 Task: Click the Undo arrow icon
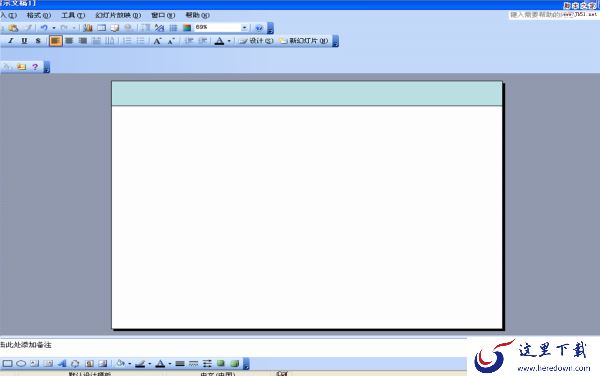[x=44, y=28]
